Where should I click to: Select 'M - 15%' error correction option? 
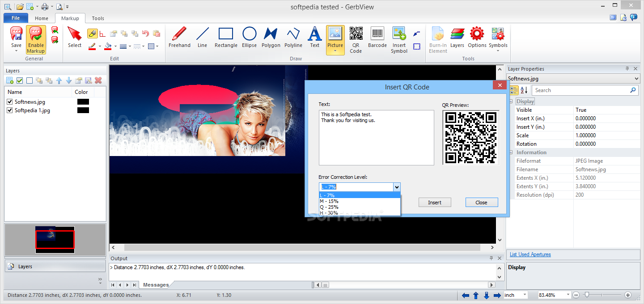360,201
